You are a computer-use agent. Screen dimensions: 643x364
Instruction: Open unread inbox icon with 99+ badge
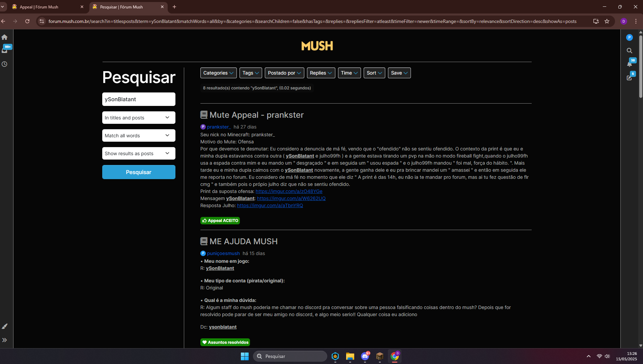5,50
